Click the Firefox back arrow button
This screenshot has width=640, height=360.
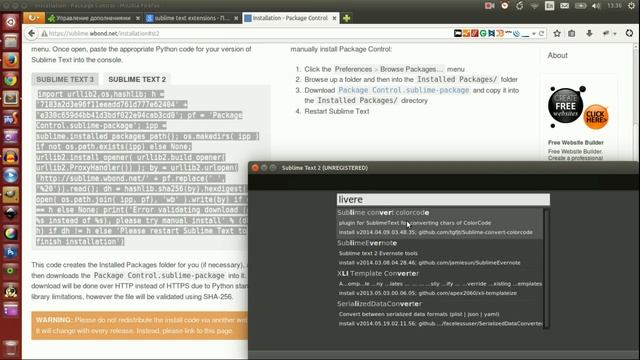[31, 33]
